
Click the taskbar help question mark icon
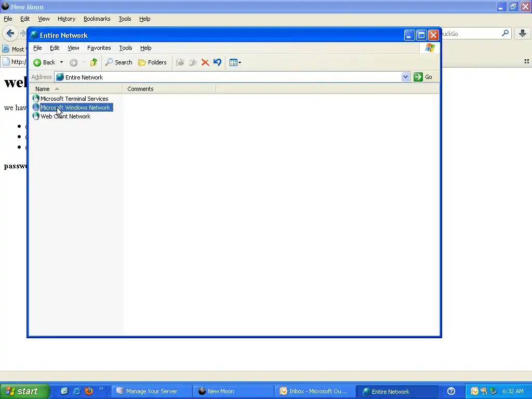pos(451,391)
